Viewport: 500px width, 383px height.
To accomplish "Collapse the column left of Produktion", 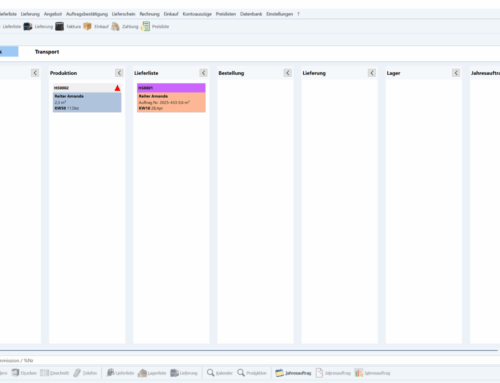I will [35, 73].
